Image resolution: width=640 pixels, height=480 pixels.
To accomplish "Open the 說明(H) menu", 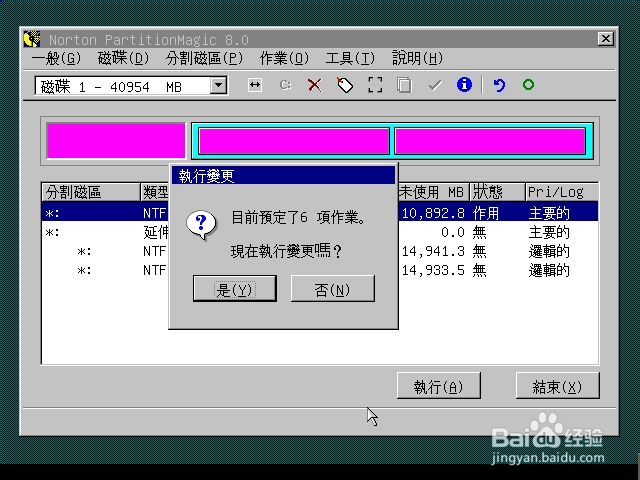I will (x=417, y=58).
